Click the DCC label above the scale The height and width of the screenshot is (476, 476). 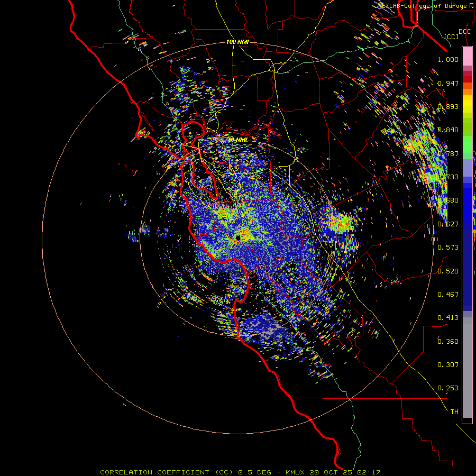pyautogui.click(x=464, y=31)
